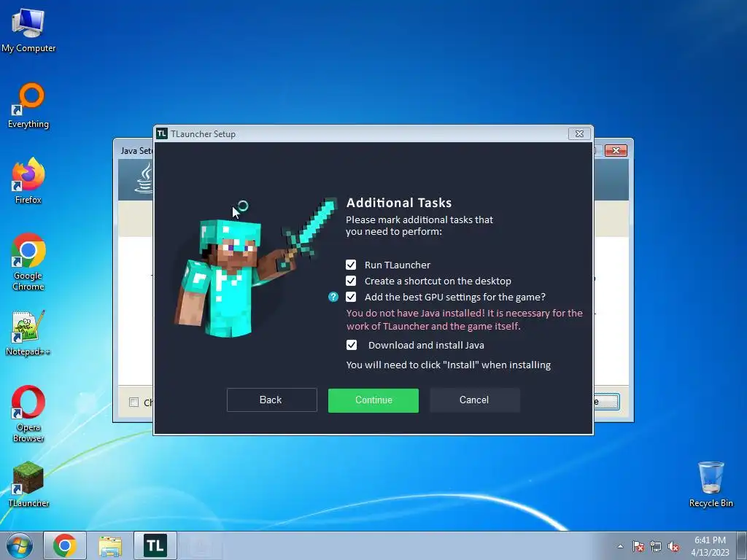The height and width of the screenshot is (560, 747).
Task: Select the Notepad++ desktop shortcut
Action: [x=28, y=333]
